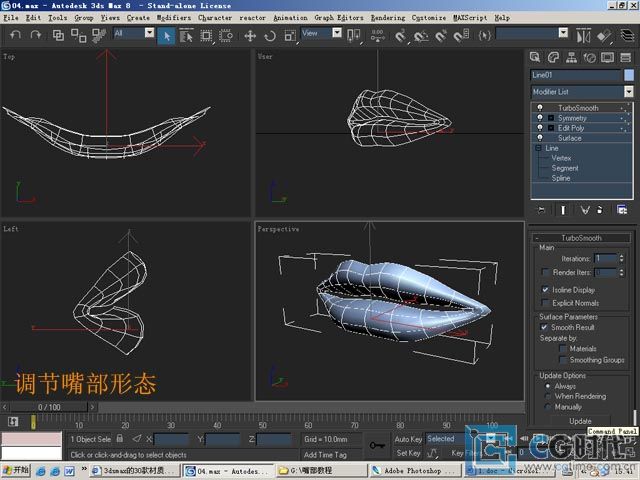
Task: Toggle Window/Crossing selection mode
Action: point(226,36)
